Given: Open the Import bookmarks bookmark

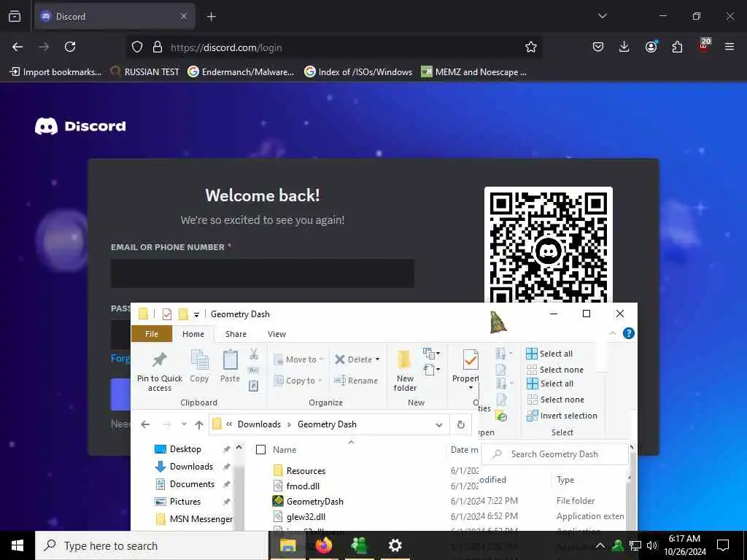Looking at the screenshot, I should [x=55, y=72].
